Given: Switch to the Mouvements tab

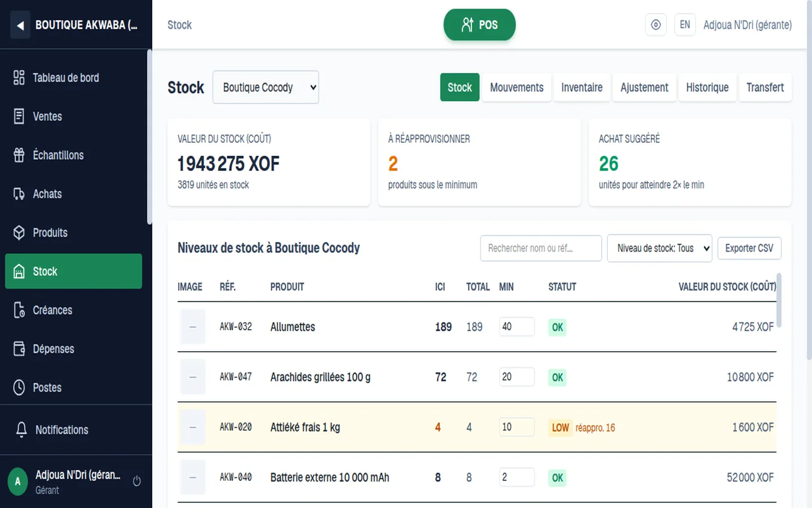Looking at the screenshot, I should pos(517,87).
